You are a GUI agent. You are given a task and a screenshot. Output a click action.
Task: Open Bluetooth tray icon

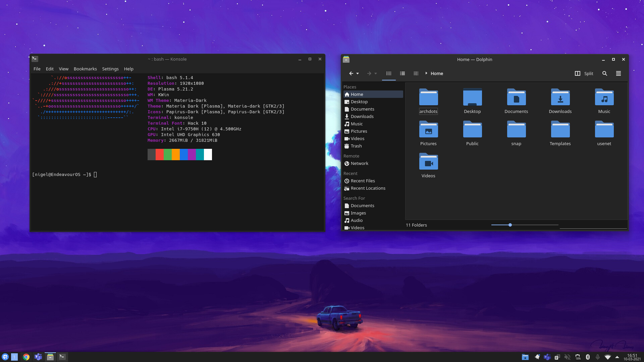pyautogui.click(x=588, y=357)
